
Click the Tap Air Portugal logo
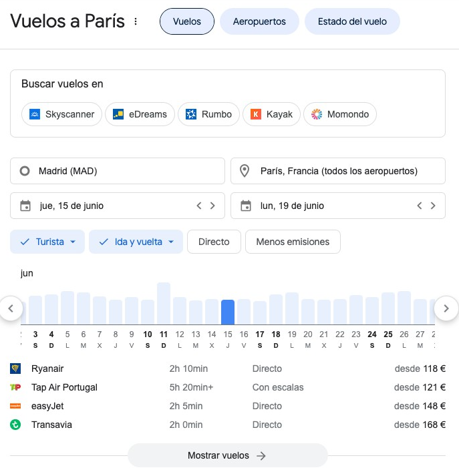pos(15,387)
